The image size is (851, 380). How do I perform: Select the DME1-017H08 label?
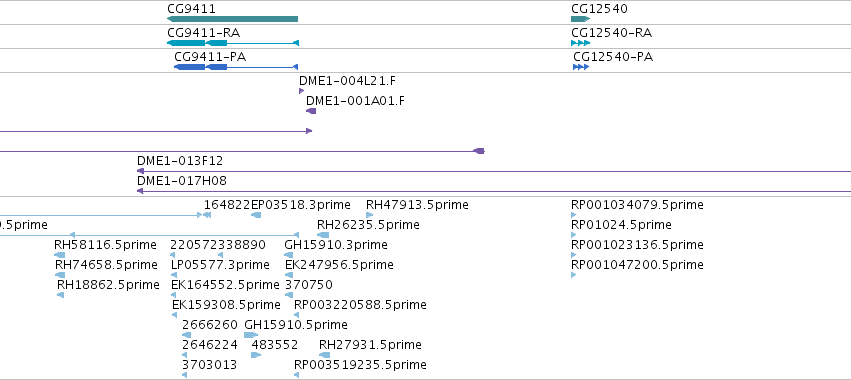pyautogui.click(x=182, y=181)
